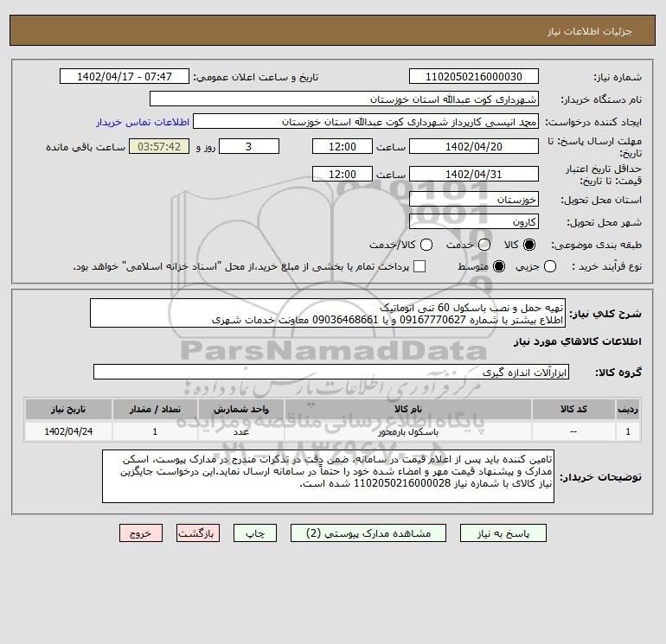Select the کالا radio button

tap(529, 245)
